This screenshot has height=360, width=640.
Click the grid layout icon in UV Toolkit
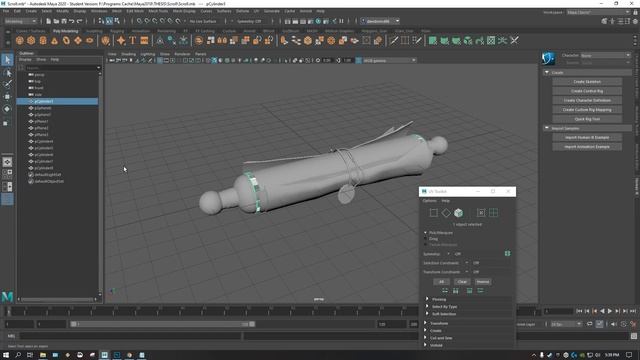click(493, 213)
